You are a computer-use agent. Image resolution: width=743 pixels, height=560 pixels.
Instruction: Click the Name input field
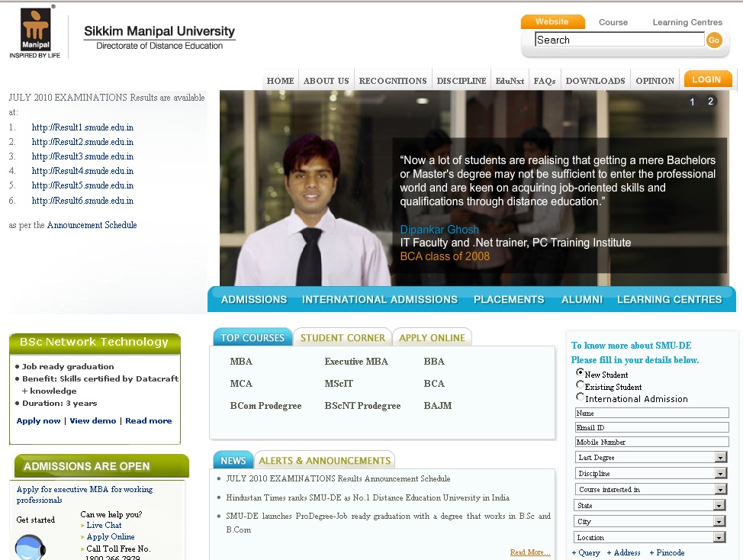pyautogui.click(x=652, y=413)
